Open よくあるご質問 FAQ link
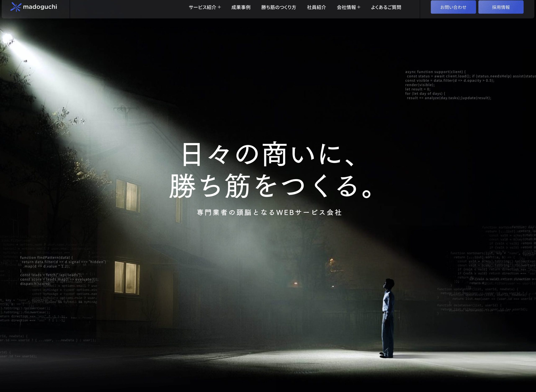 (x=386, y=7)
